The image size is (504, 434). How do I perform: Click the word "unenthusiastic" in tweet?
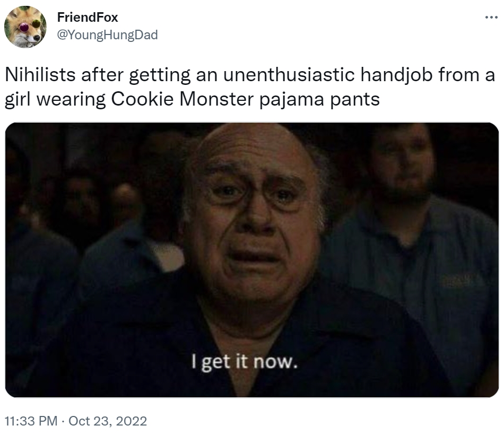click(289, 75)
